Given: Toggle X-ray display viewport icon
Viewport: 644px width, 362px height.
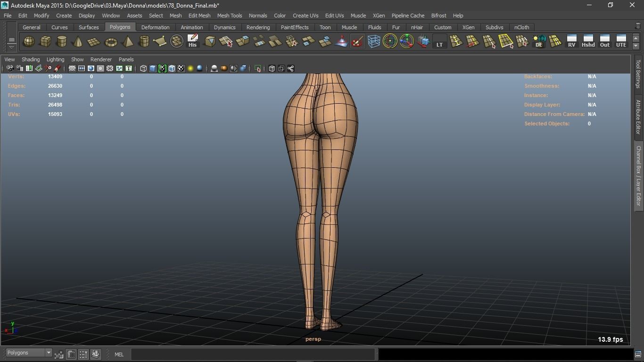Looking at the screenshot, I should [x=272, y=69].
